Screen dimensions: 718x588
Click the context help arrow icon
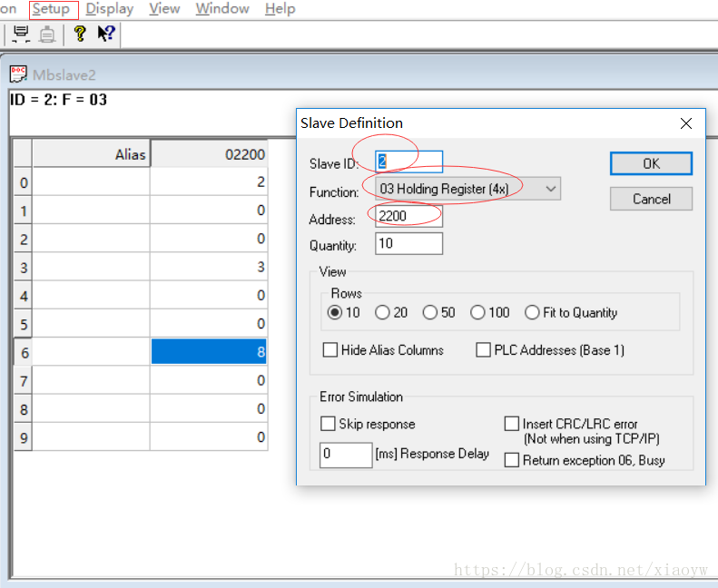pyautogui.click(x=106, y=34)
